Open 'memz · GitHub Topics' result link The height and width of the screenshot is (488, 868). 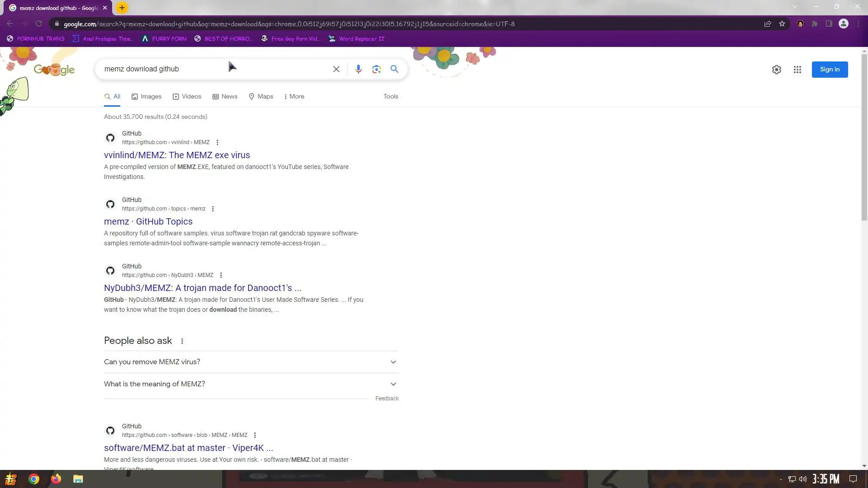[x=148, y=221]
